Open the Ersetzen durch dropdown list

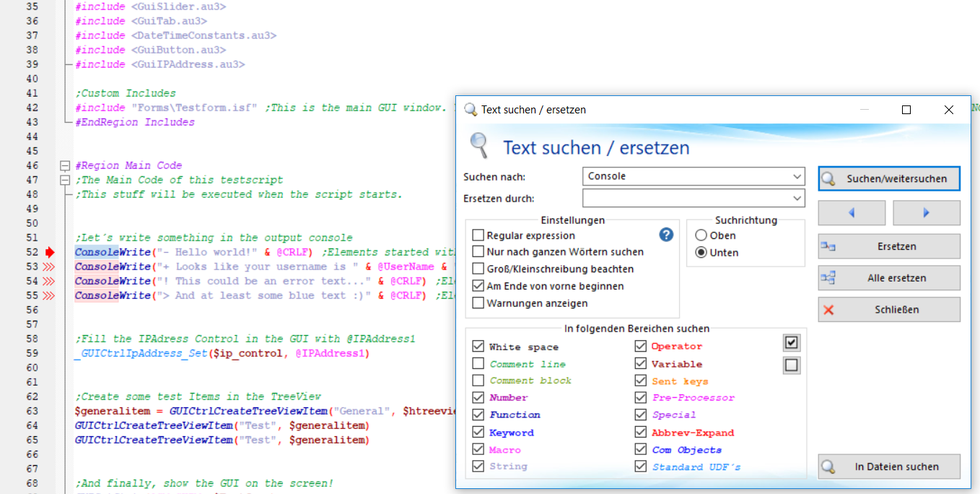(x=797, y=198)
